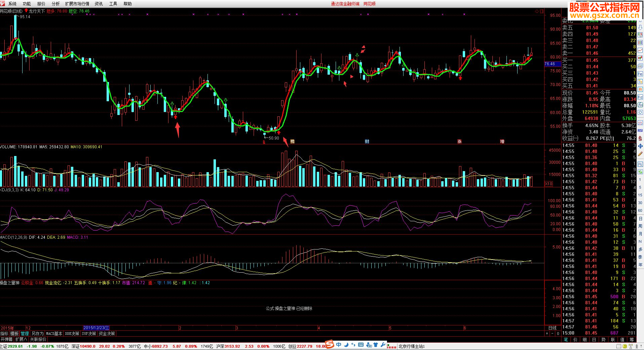Click the 另存为 button
The height and width of the screenshot is (350, 644).
(x=38, y=334)
